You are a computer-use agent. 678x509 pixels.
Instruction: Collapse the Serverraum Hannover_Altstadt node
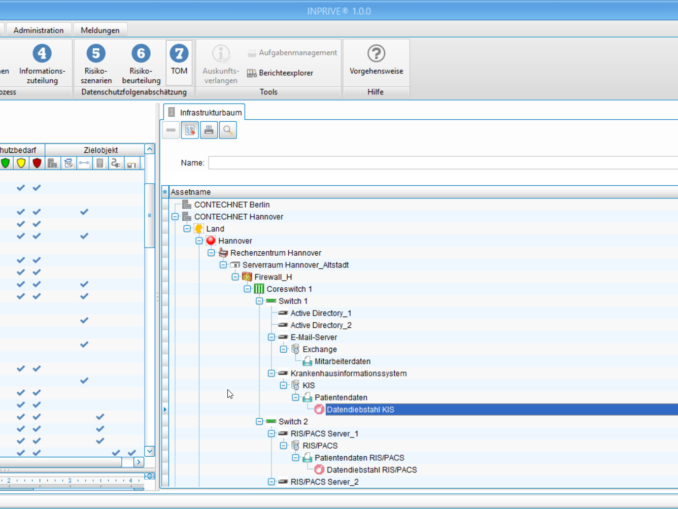coord(223,265)
